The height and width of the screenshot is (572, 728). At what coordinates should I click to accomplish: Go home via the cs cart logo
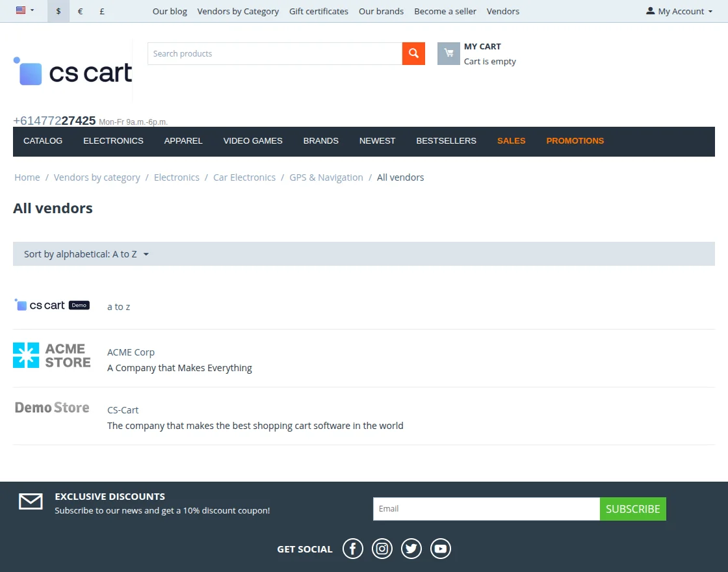click(71, 73)
